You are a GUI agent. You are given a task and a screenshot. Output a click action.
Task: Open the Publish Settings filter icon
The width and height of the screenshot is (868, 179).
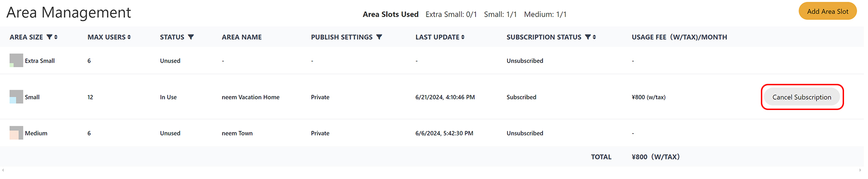pyautogui.click(x=379, y=37)
